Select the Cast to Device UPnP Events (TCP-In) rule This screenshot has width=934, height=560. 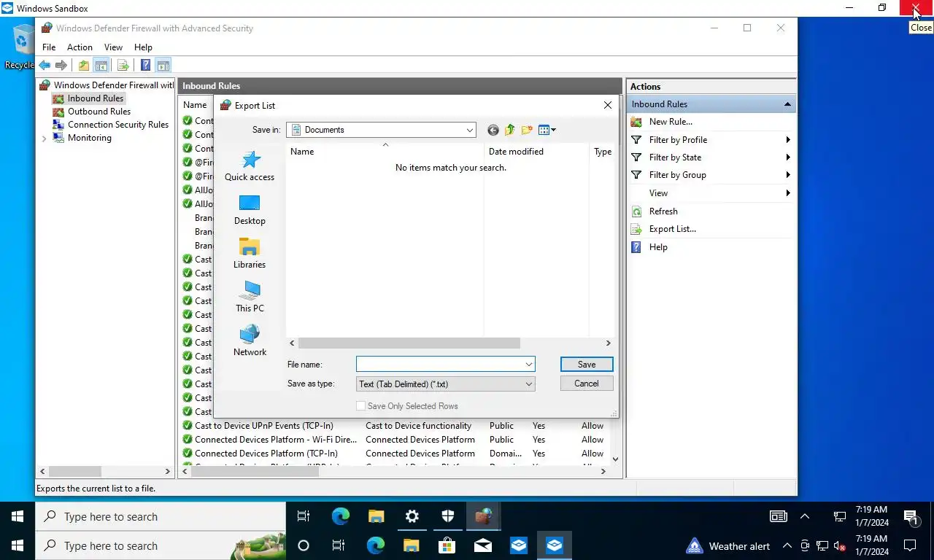(263, 426)
